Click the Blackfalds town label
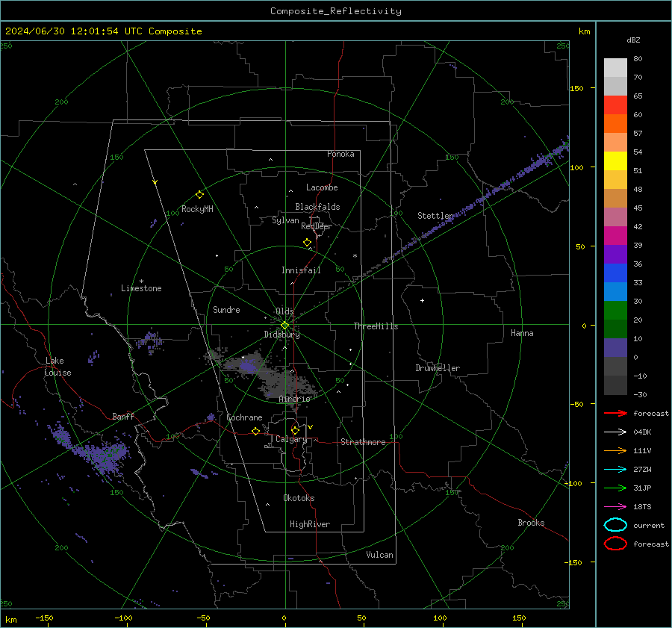The height and width of the screenshot is (628, 672). point(317,207)
